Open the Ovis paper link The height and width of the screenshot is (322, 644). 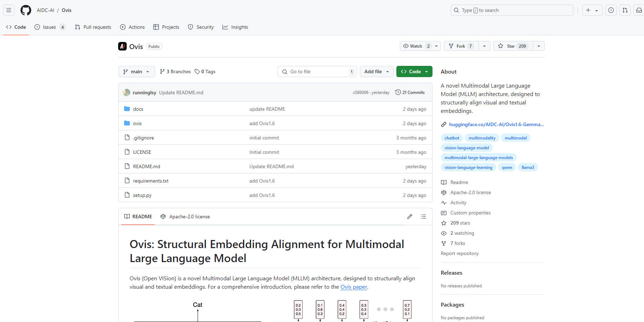click(x=354, y=287)
